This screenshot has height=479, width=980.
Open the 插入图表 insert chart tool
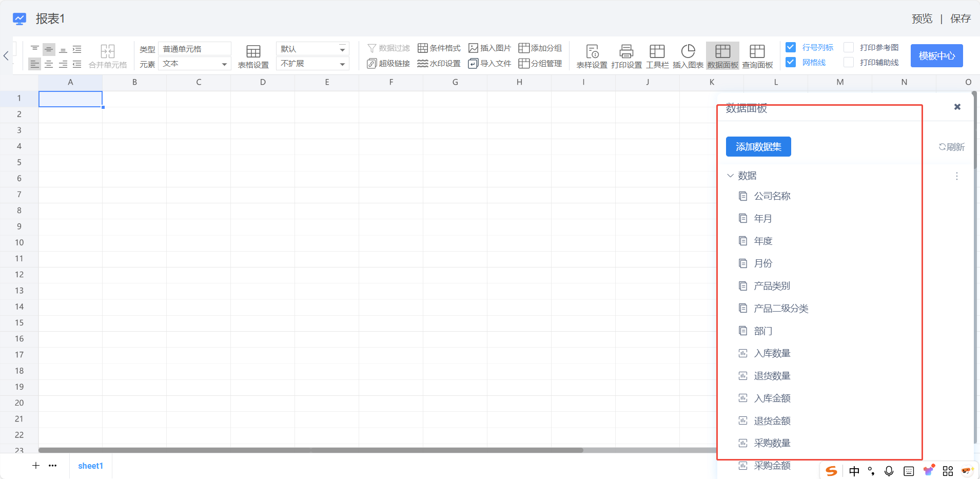(688, 56)
